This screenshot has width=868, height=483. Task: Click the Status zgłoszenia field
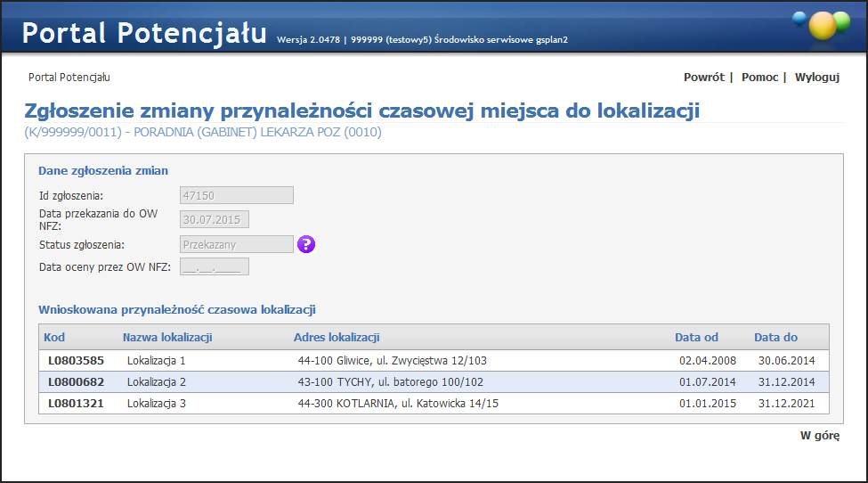pyautogui.click(x=237, y=244)
